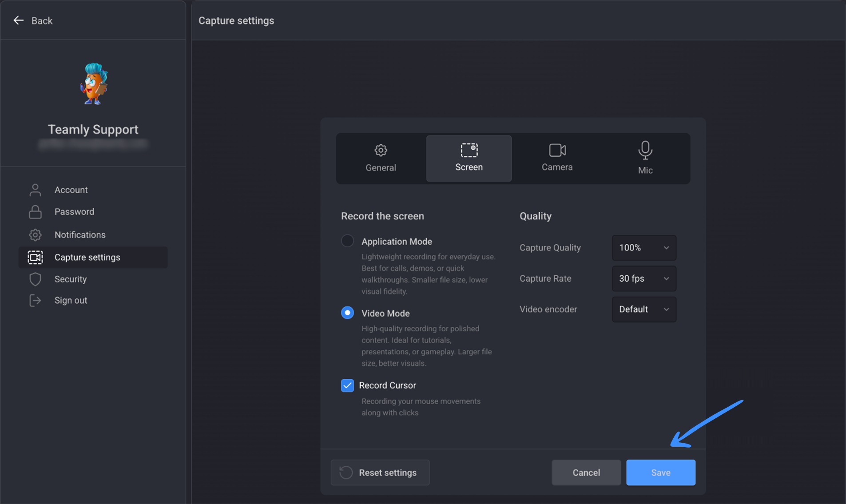Click the General tab gear icon
This screenshot has width=846, height=504.
coord(381,150)
